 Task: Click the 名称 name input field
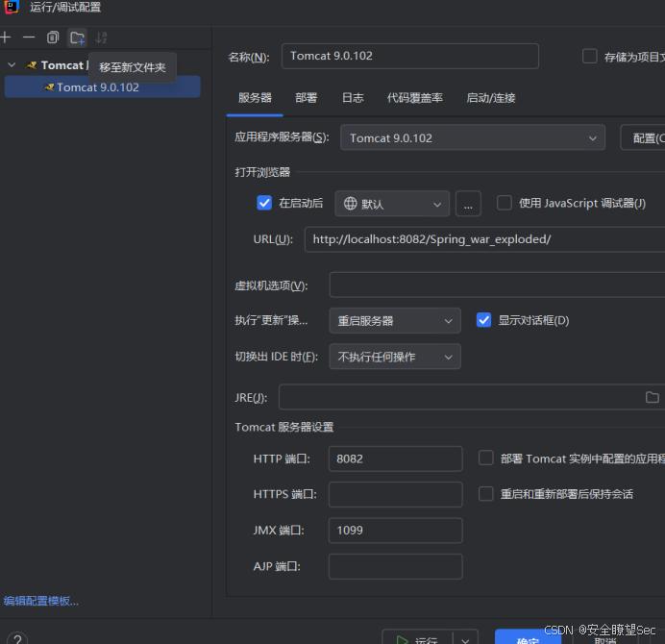tap(410, 56)
